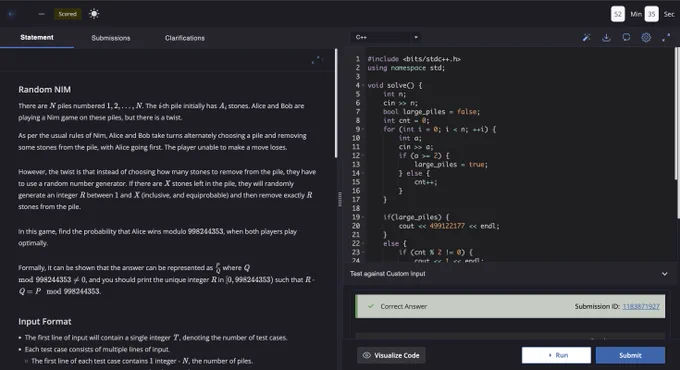Fold the if block at line 12
This screenshot has width=680, height=370.
click(363, 155)
